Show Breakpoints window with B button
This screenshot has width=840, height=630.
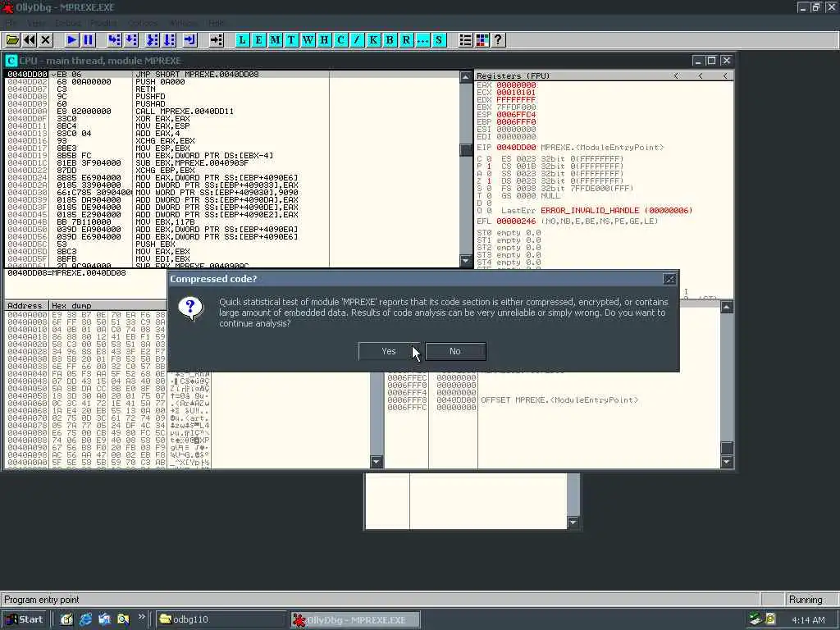tap(390, 40)
